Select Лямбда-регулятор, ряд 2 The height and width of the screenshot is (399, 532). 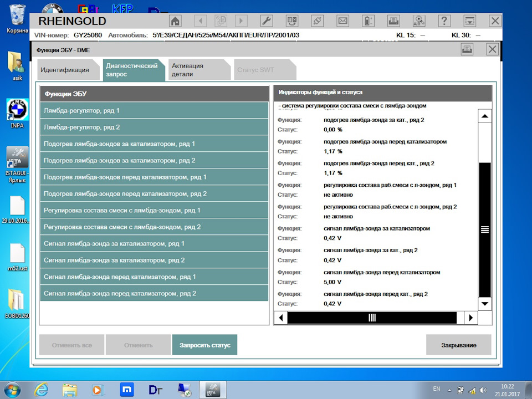(154, 127)
